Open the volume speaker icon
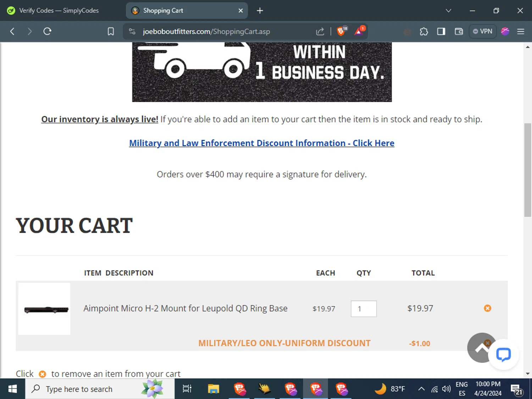The width and height of the screenshot is (532, 399). 447,389
